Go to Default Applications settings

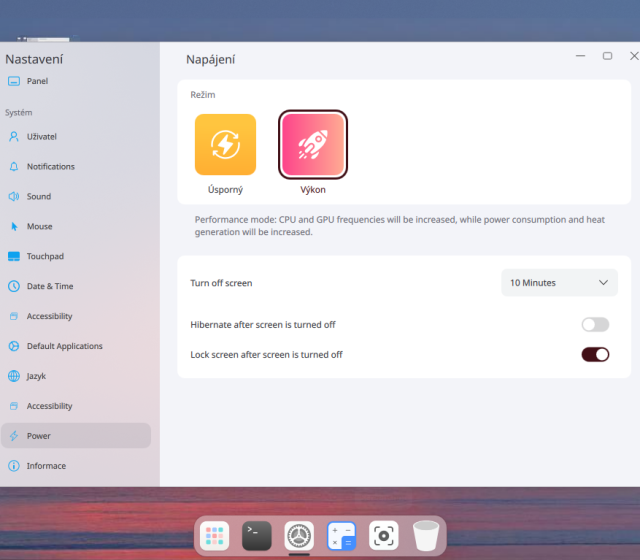coord(64,347)
